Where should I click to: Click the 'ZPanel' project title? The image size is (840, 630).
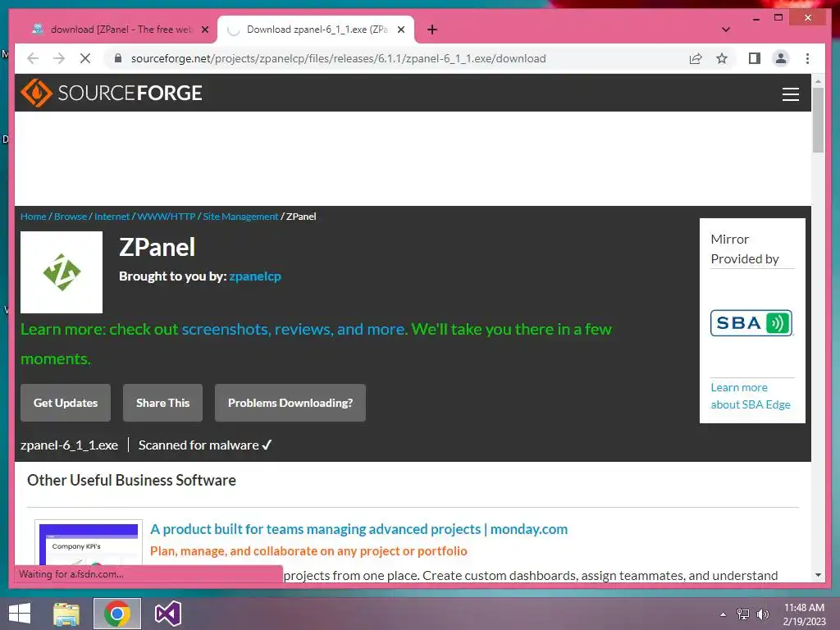click(157, 248)
